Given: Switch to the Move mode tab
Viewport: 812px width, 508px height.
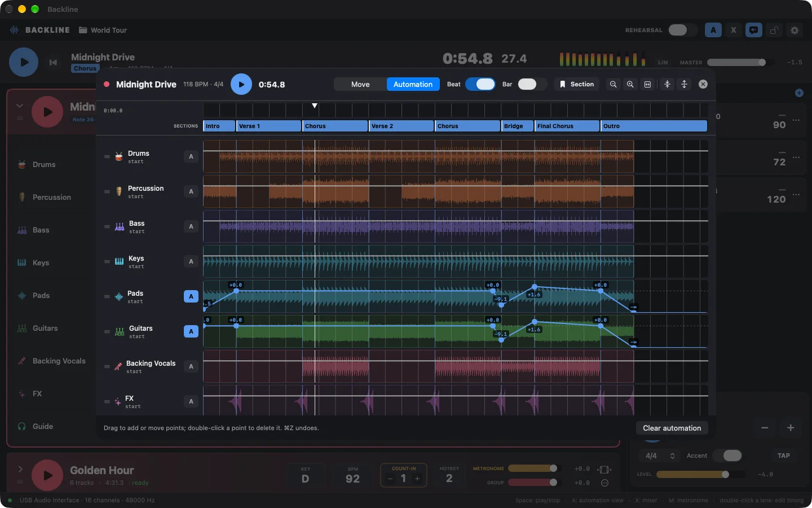Looking at the screenshot, I should (360, 84).
